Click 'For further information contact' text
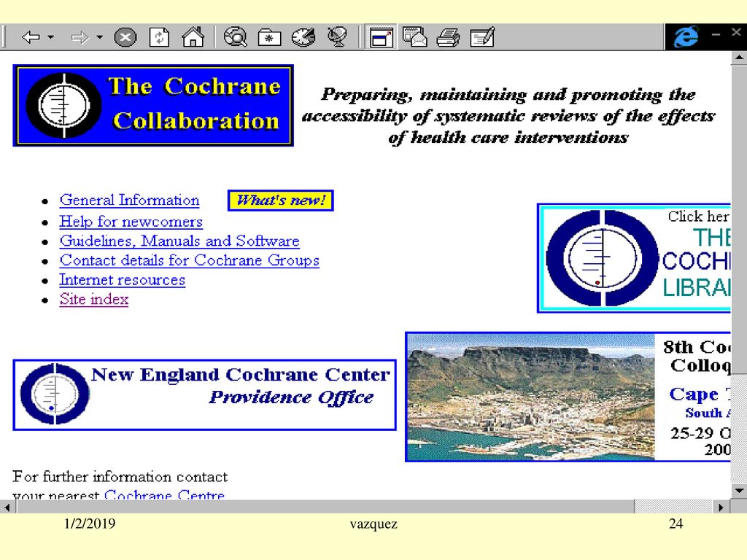The height and width of the screenshot is (560, 747). (120, 477)
